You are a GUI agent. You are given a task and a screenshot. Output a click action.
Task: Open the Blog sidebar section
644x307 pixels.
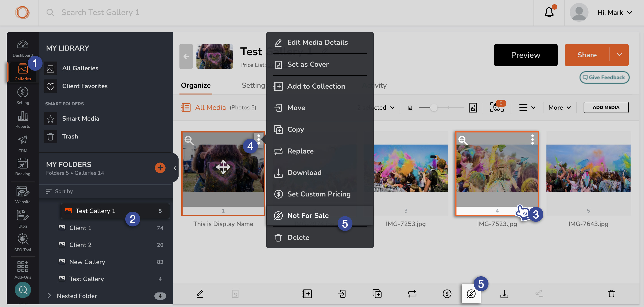[23, 219]
